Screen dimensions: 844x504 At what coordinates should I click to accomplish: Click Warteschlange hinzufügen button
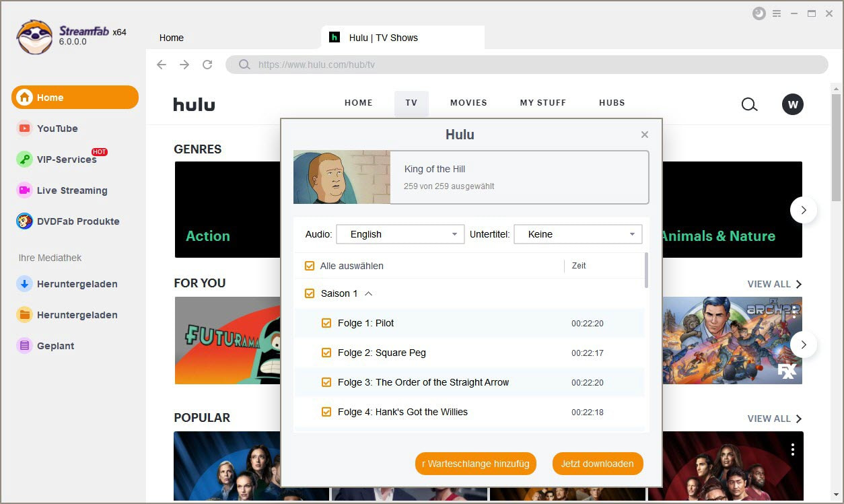(476, 464)
